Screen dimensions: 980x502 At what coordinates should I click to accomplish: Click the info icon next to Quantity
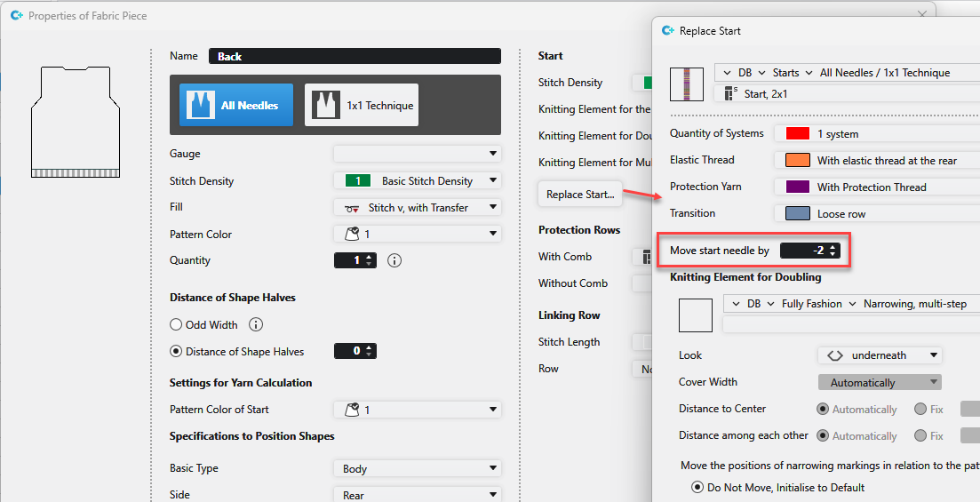(395, 260)
